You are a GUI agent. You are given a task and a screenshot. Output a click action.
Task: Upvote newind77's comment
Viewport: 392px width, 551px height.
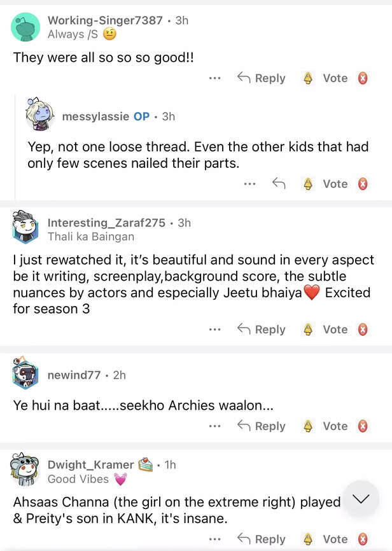click(x=309, y=426)
